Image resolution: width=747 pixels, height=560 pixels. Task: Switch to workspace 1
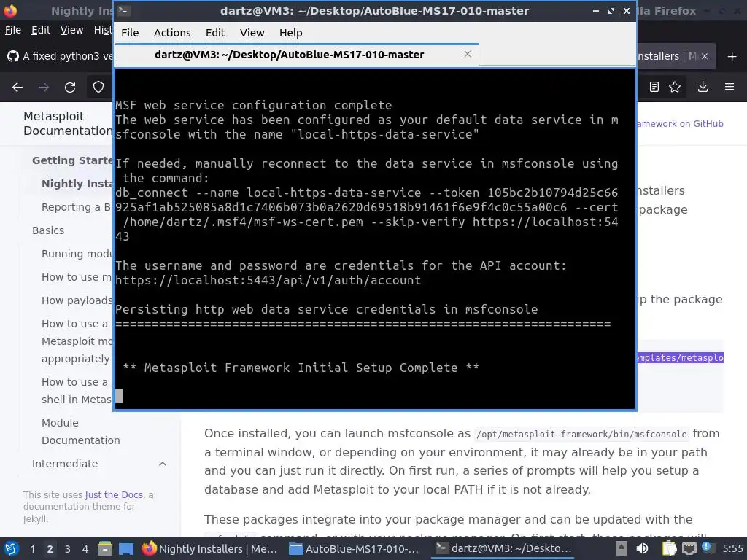coord(32,549)
